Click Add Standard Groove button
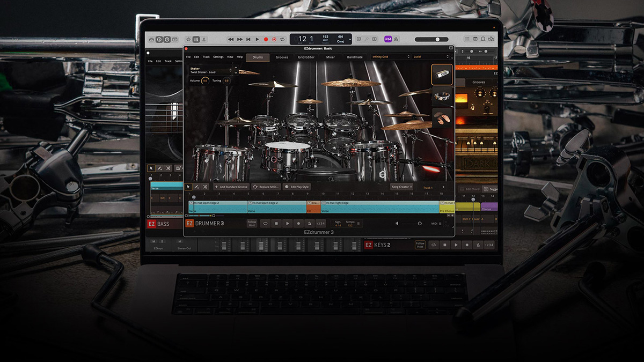 click(231, 187)
